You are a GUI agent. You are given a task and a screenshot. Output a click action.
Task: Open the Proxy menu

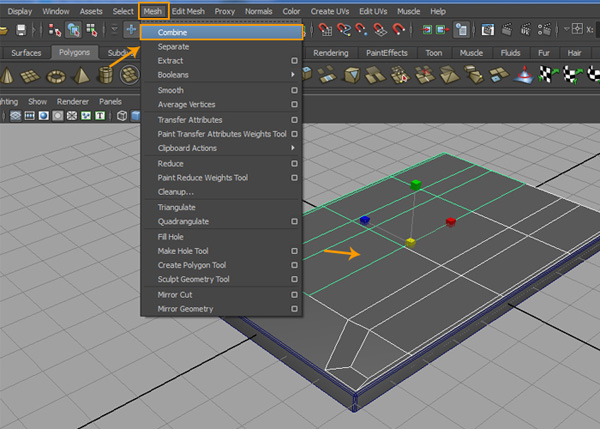(x=225, y=11)
